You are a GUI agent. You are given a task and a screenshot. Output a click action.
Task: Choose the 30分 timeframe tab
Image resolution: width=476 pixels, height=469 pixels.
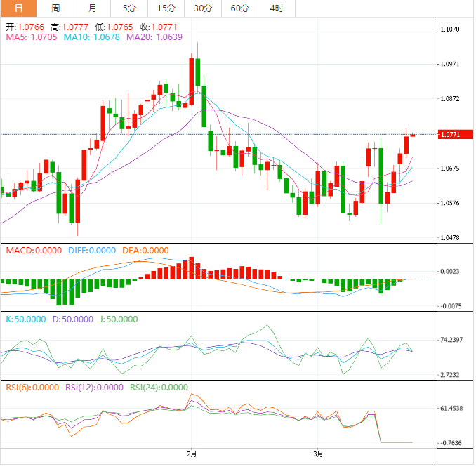coord(203,8)
